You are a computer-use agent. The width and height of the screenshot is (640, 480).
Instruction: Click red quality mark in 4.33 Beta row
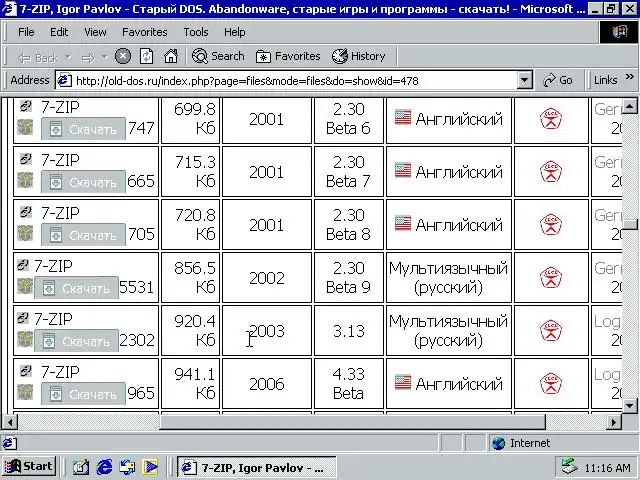click(551, 384)
